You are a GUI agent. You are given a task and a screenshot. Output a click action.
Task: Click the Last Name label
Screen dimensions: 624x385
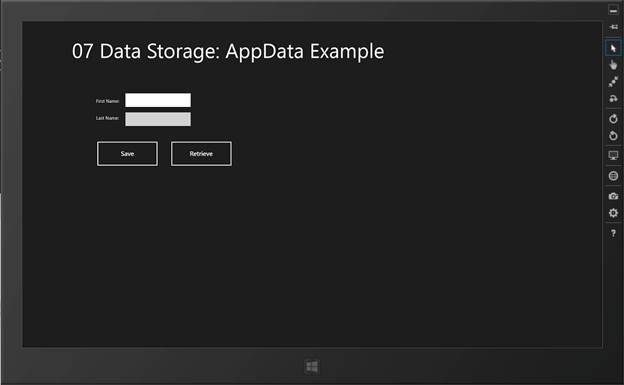pyautogui.click(x=107, y=118)
